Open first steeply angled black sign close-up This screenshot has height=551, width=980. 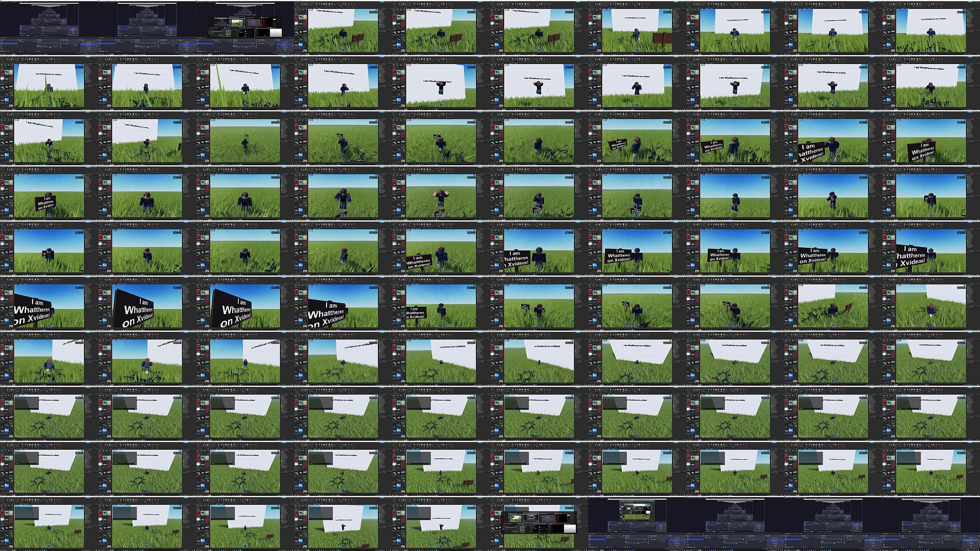147,302
